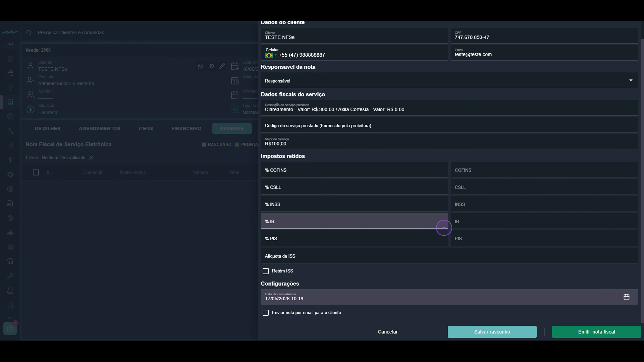The width and height of the screenshot is (644, 362).
Task: Click Salvar rascunho button
Action: [492, 332]
